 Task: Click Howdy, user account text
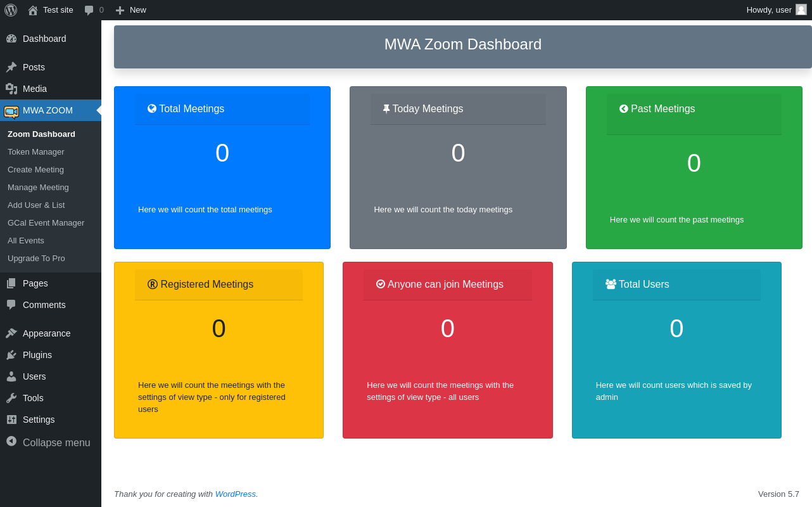click(769, 10)
